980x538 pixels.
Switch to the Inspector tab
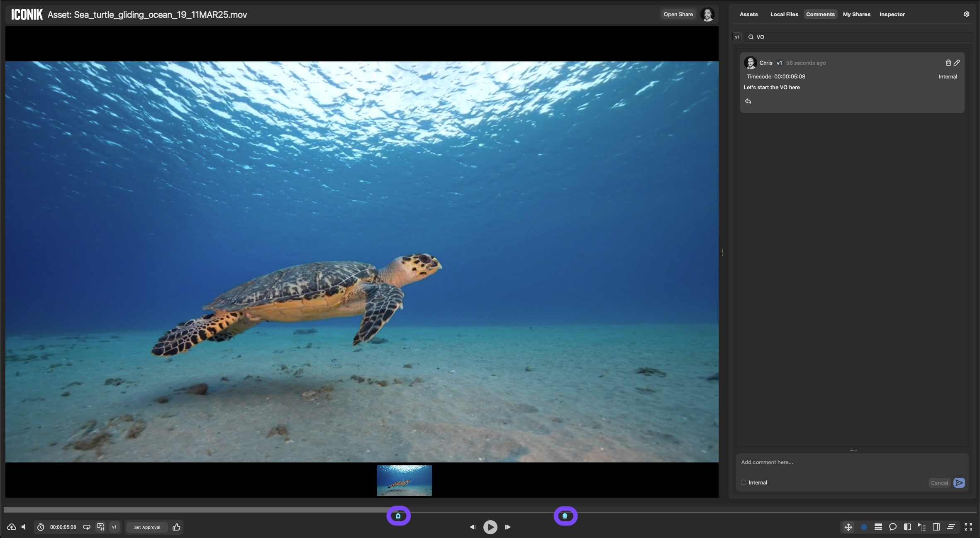pyautogui.click(x=892, y=14)
